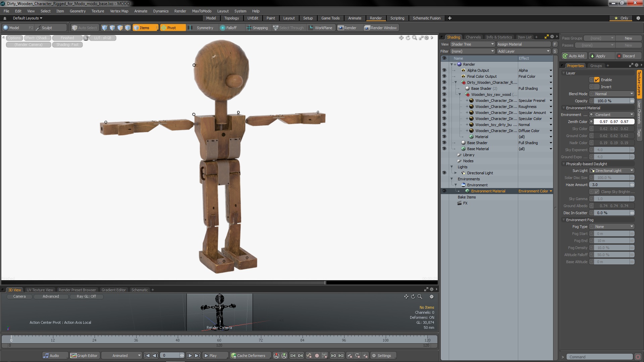Open Sun Light dropdown

[612, 171]
